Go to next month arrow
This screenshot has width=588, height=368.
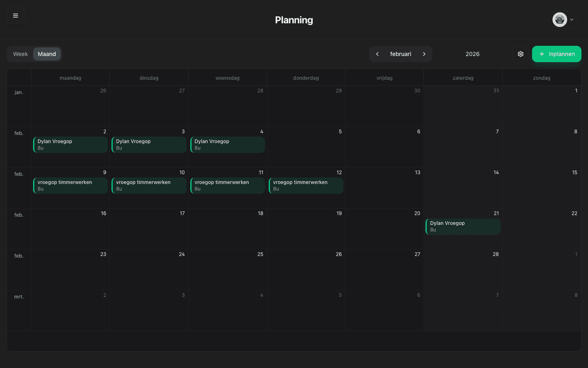(x=424, y=54)
